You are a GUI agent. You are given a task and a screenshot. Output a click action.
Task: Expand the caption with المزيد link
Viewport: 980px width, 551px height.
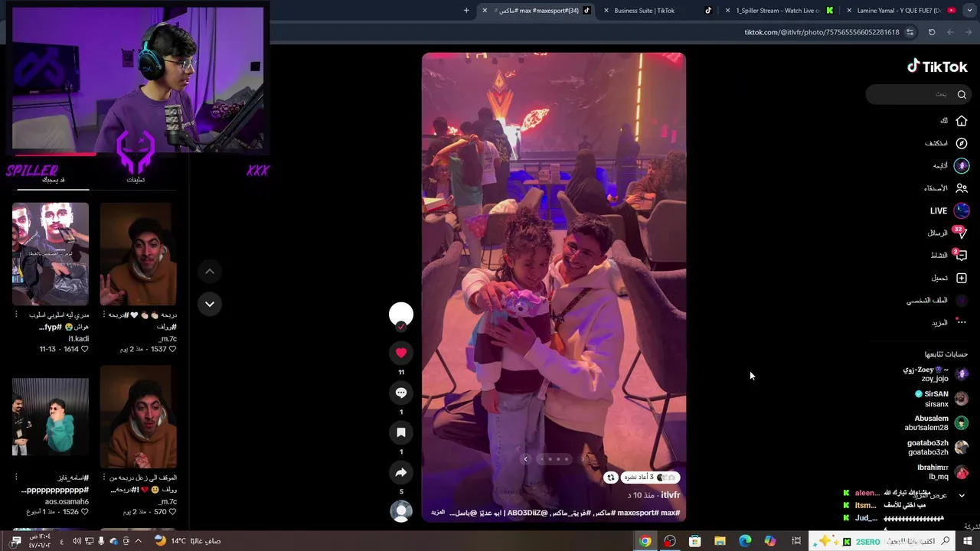coord(437,512)
